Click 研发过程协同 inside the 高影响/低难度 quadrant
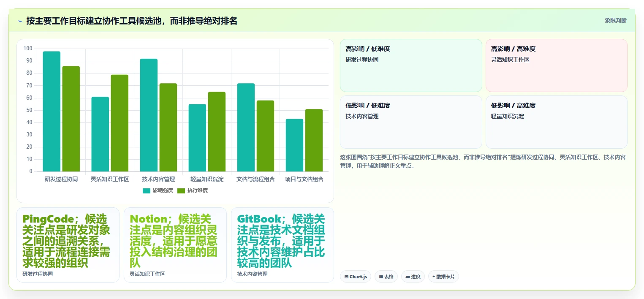Image resolution: width=644 pixels, height=299 pixels. [362, 60]
